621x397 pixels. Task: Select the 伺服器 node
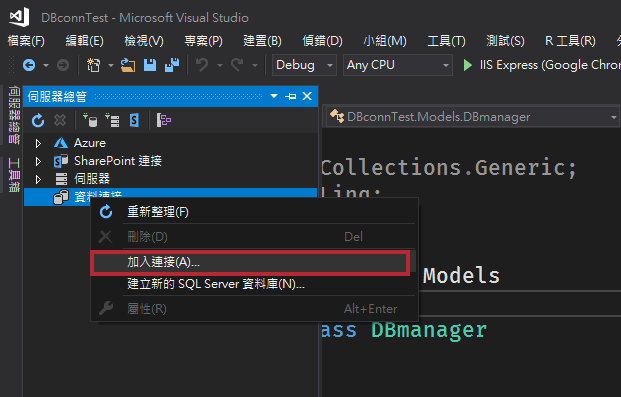pyautogui.click(x=92, y=179)
